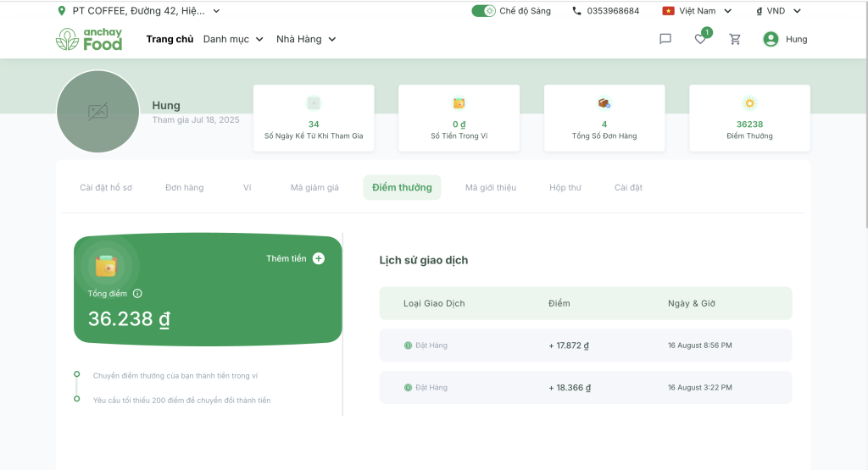868x470 pixels.
Task: Click the plus icon beside Thêm tiền
Action: tap(319, 258)
